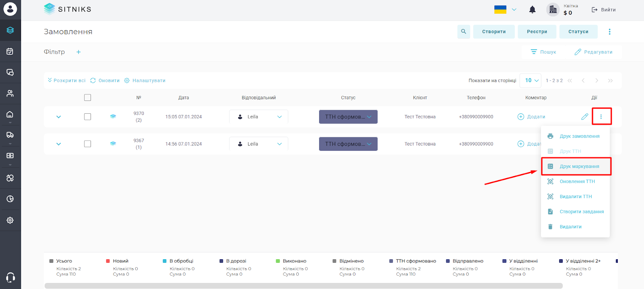Click the source icon for order 9367
The image size is (644, 289).
pos(113,143)
